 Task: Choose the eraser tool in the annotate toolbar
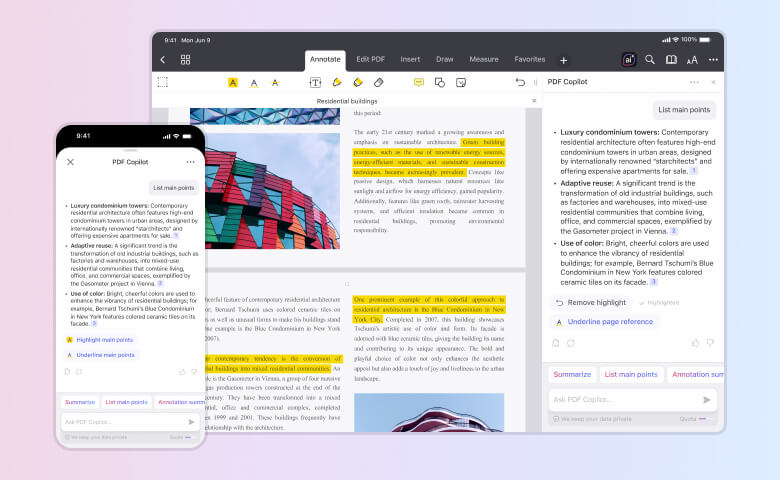click(x=378, y=83)
